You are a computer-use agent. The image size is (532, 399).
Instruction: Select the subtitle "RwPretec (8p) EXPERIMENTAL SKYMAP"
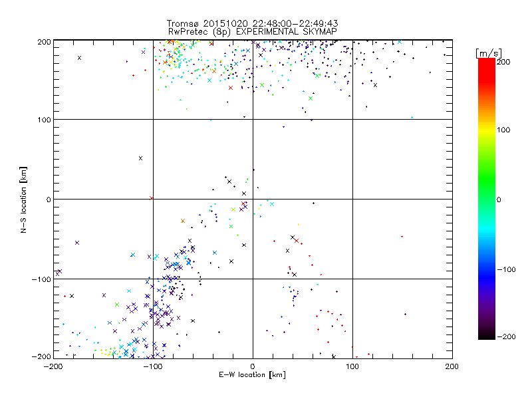coord(253,32)
